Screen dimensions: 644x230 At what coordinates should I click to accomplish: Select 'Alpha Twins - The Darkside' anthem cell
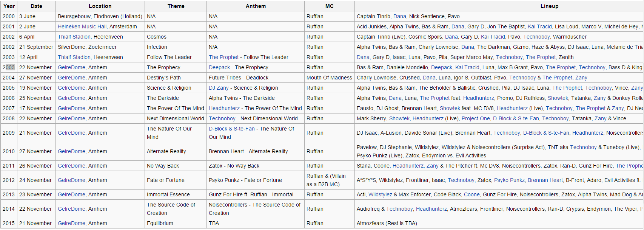256,98
